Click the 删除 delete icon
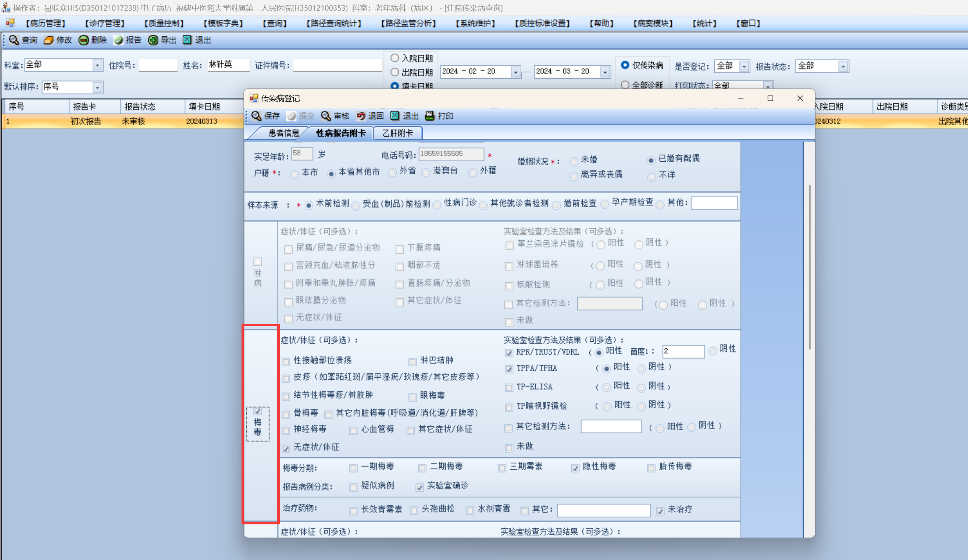The height and width of the screenshot is (560, 968). (83, 40)
